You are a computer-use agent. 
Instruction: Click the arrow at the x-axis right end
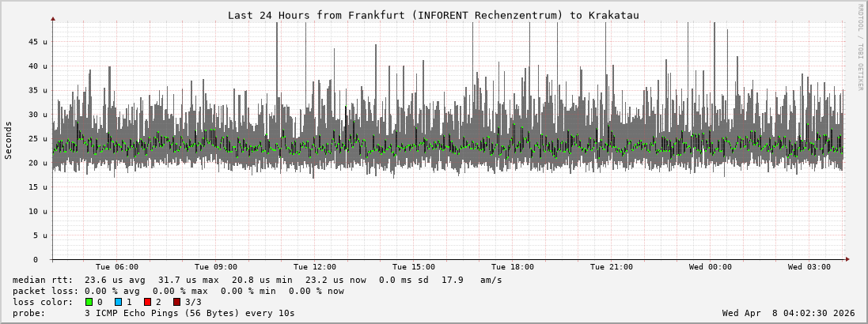[x=847, y=259]
